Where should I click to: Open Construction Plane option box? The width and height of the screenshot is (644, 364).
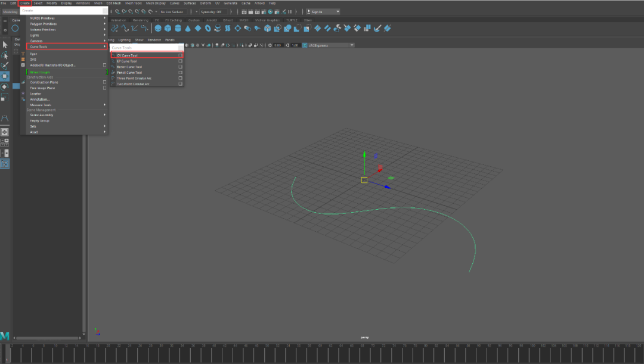pos(105,82)
